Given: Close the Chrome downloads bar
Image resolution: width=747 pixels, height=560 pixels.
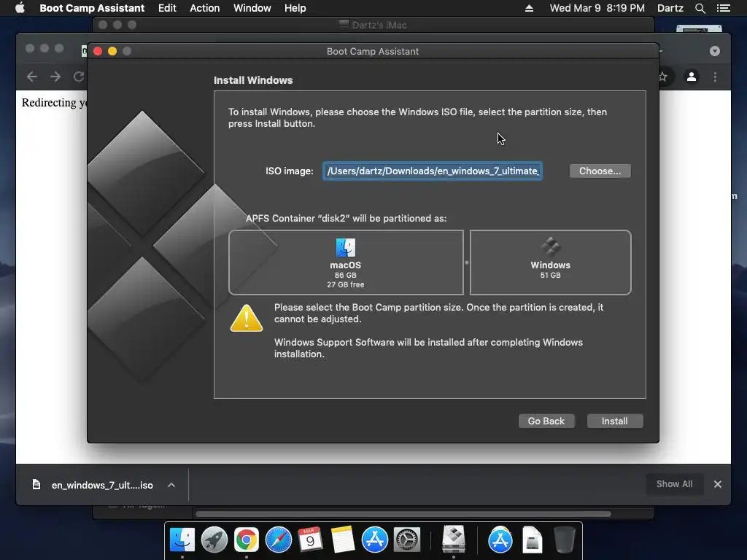Looking at the screenshot, I should tap(718, 484).
